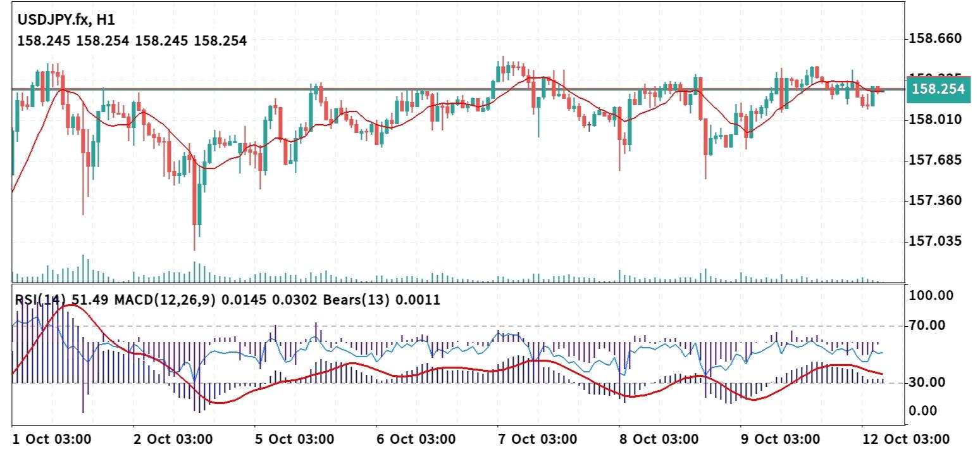Click the OHLC values line 158.245 158.254
This screenshot has width=980, height=456.
132,41
